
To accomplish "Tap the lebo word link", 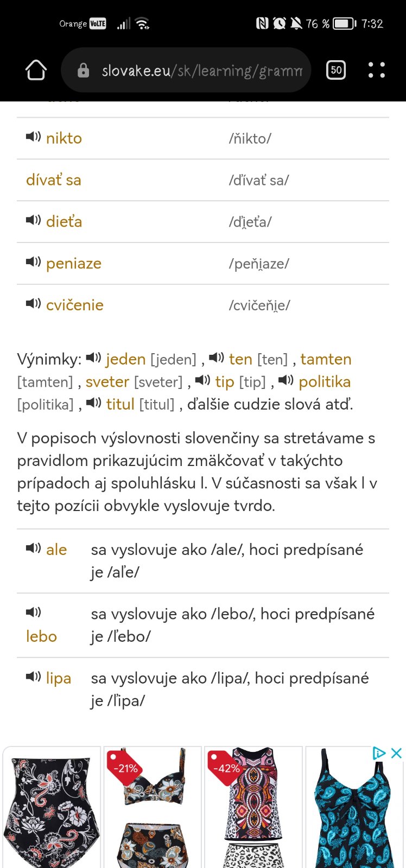I will [41, 636].
